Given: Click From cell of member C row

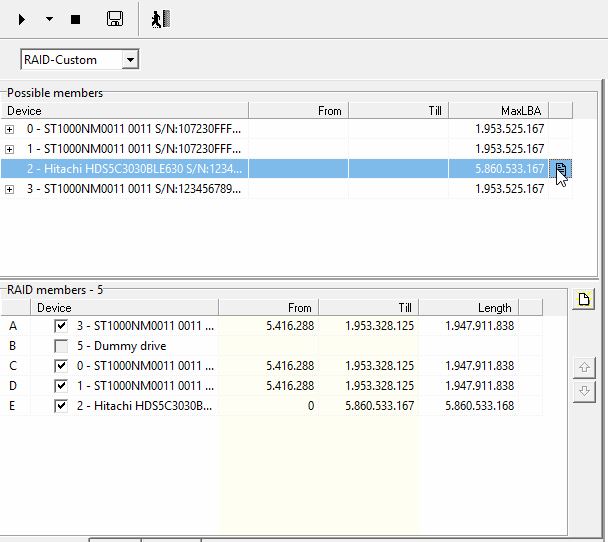Looking at the screenshot, I should (x=268, y=366).
